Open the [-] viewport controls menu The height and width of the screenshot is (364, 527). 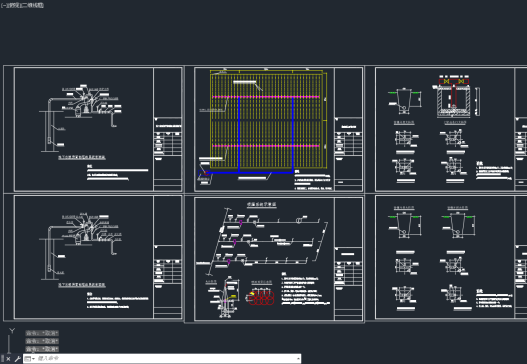tap(3, 5)
